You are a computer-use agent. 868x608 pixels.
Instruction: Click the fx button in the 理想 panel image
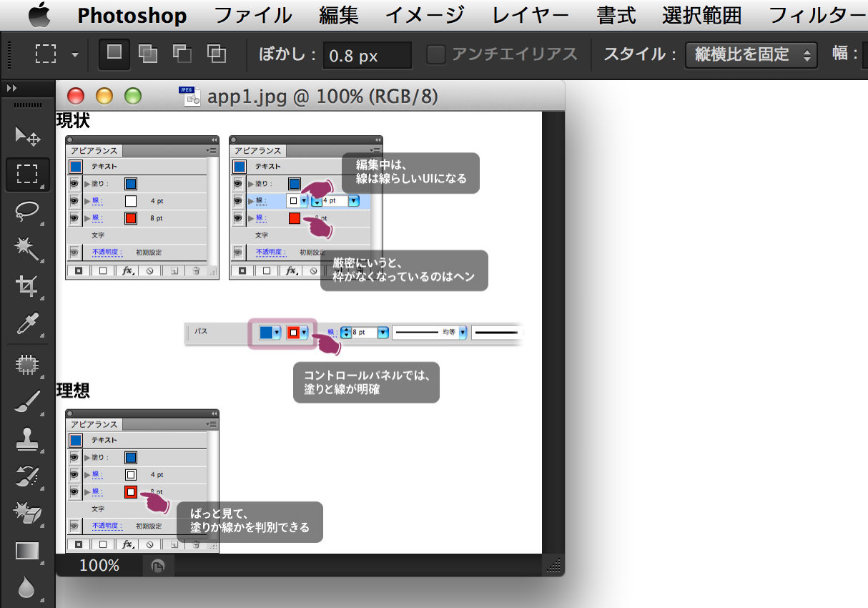coord(127,545)
